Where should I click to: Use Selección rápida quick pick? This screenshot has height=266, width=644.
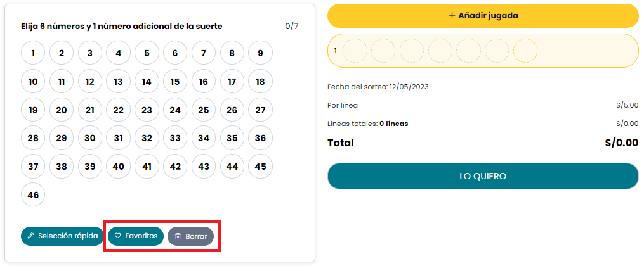tap(62, 236)
